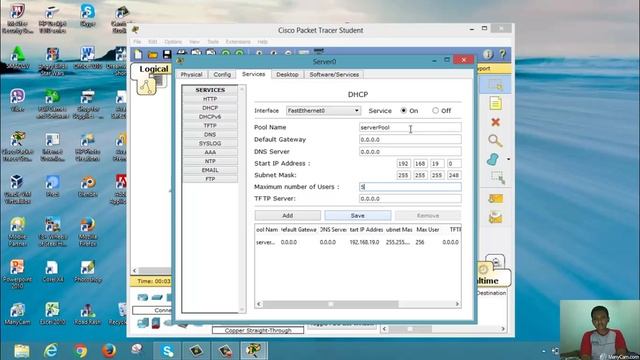Open the Extensions menu in Packet Tracer

[238, 42]
